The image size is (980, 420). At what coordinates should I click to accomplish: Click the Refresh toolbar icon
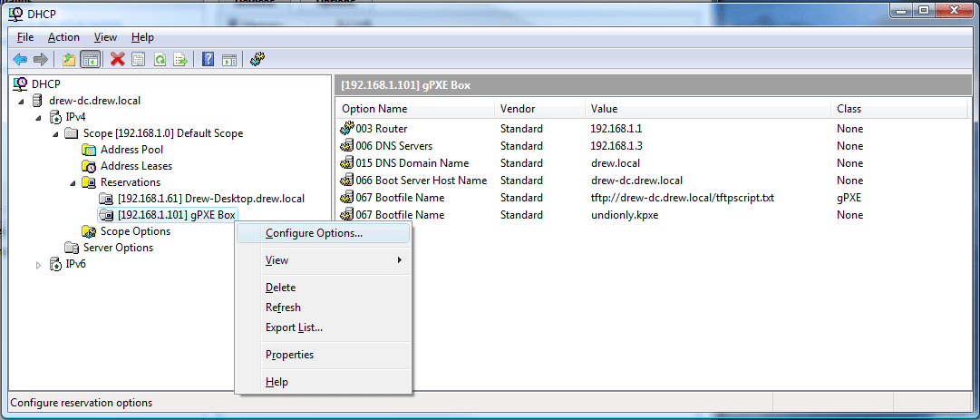[x=160, y=59]
